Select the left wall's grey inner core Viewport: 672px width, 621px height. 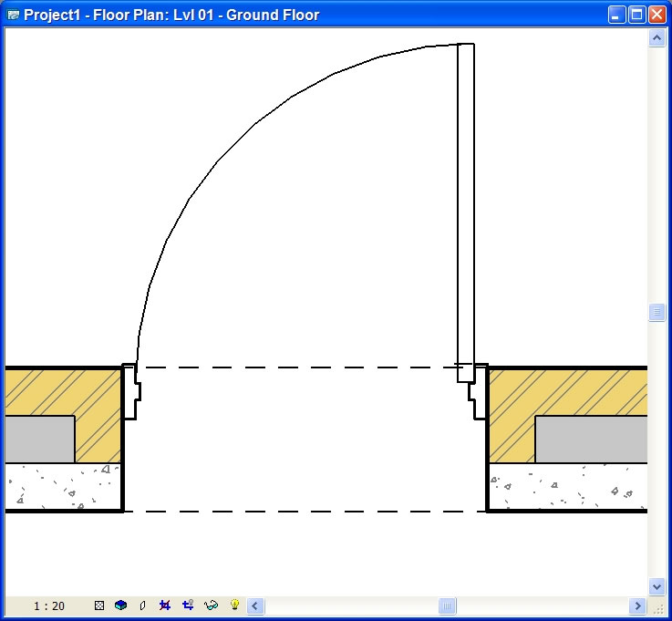(x=40, y=440)
